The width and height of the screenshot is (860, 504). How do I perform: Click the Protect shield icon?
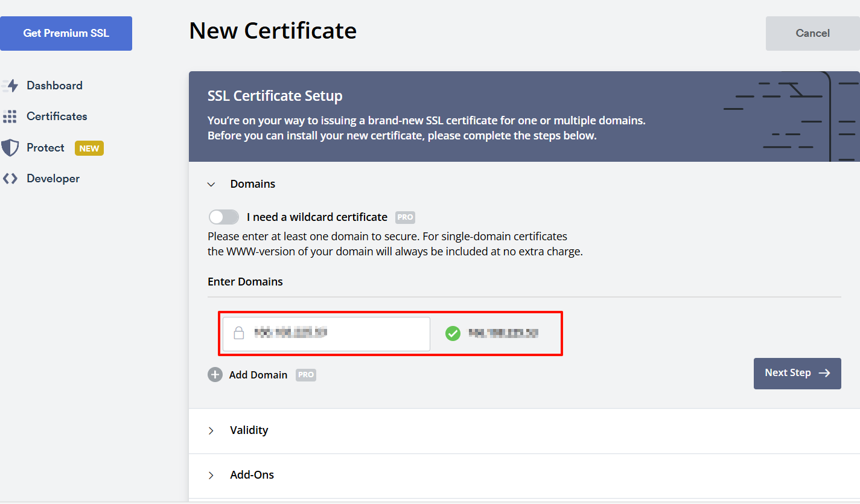click(x=10, y=148)
